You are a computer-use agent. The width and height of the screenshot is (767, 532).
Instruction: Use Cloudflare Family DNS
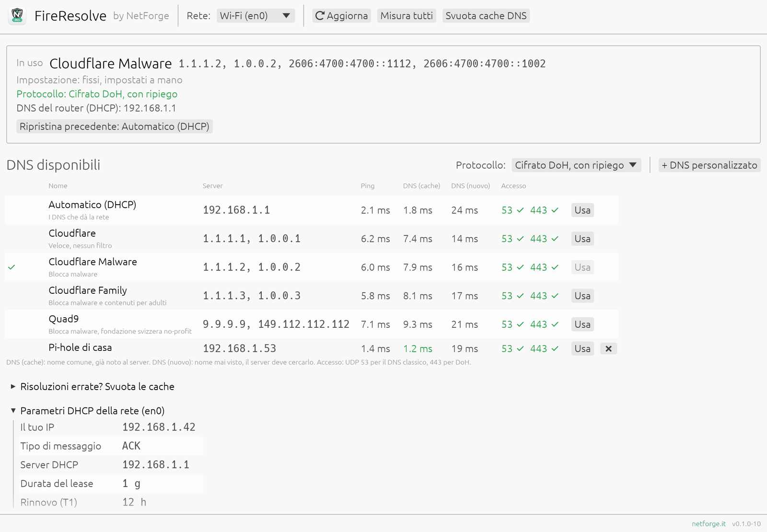click(582, 296)
